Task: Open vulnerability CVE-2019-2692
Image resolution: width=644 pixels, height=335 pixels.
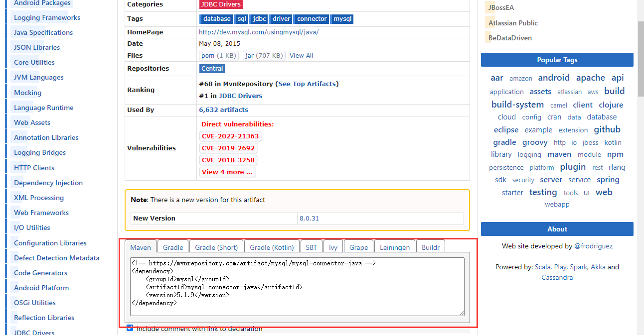Action: [x=228, y=148]
